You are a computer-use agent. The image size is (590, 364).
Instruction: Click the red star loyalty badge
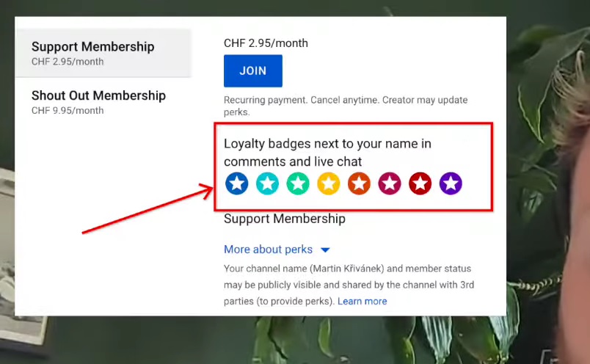tap(420, 183)
